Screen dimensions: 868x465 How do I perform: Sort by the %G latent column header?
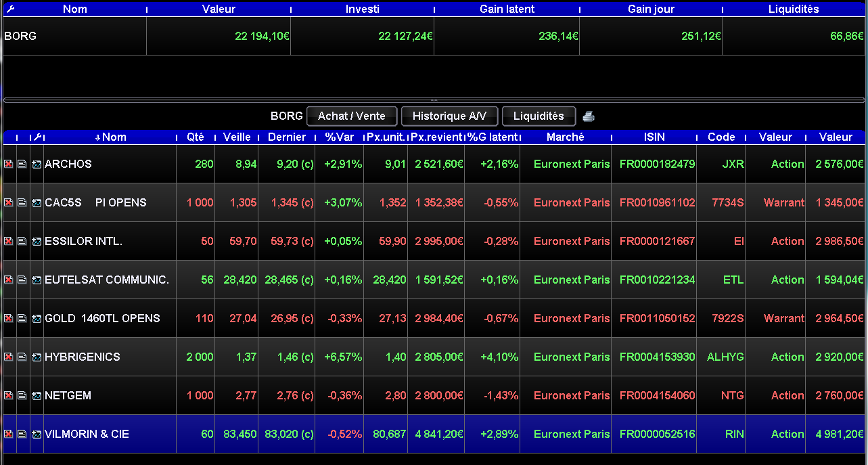tap(493, 137)
